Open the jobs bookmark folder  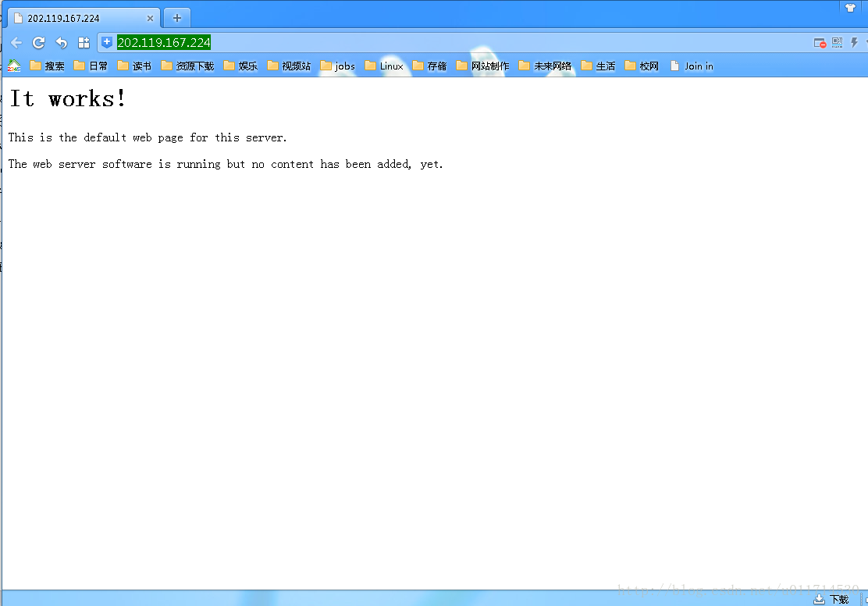click(x=337, y=66)
